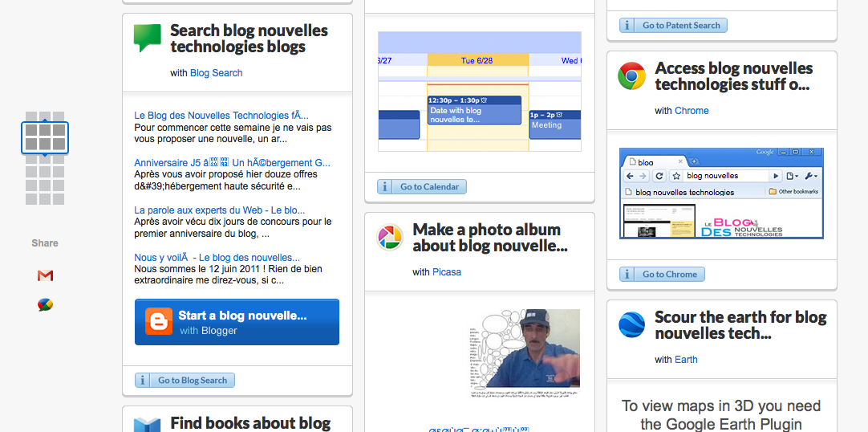Click the Earth link under Scour the earth
Viewport: 868px width, 432px height.
686,360
